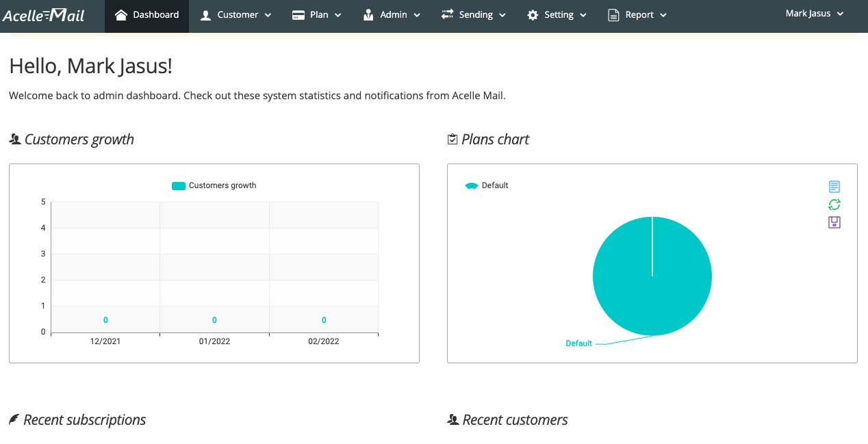
Task: Click the Plan card icon
Action: pyautogui.click(x=298, y=15)
